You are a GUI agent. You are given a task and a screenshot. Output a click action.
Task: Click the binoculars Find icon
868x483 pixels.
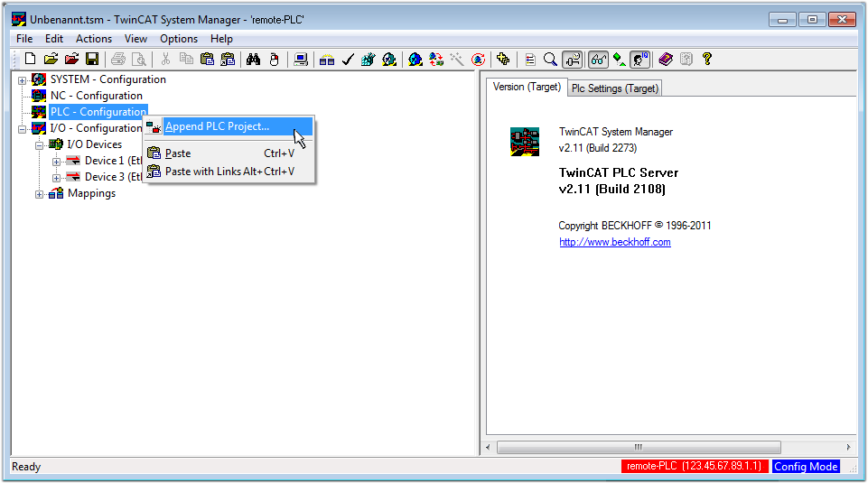[254, 60]
